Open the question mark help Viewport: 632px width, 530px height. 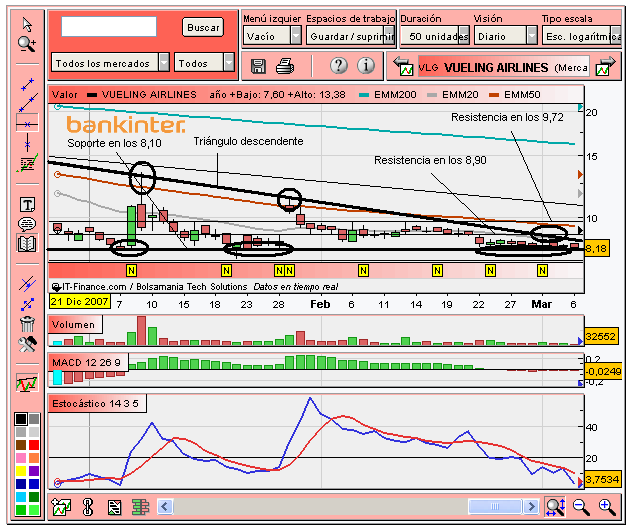pos(339,65)
